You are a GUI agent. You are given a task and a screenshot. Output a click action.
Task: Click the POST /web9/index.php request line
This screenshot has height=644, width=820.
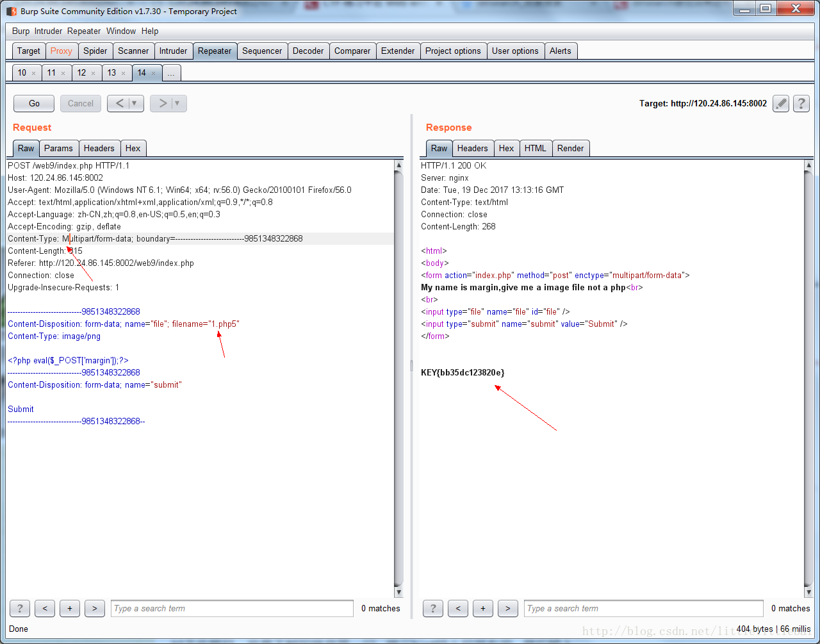tap(69, 166)
